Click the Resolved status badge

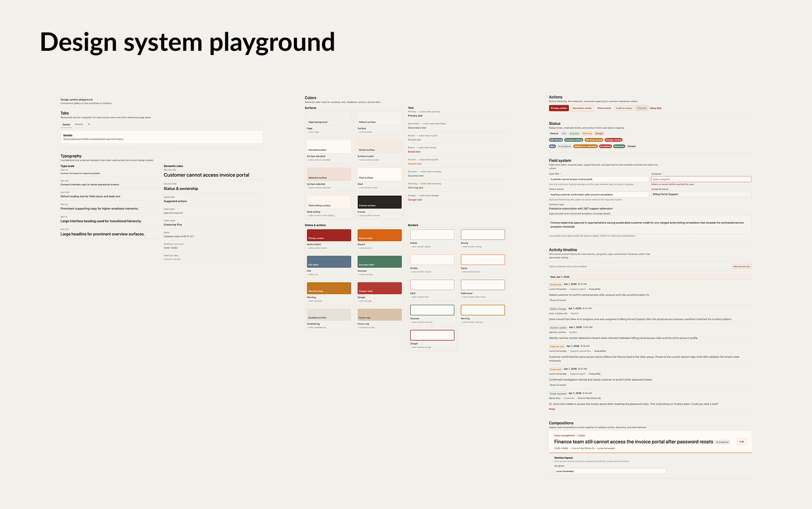[619, 147]
